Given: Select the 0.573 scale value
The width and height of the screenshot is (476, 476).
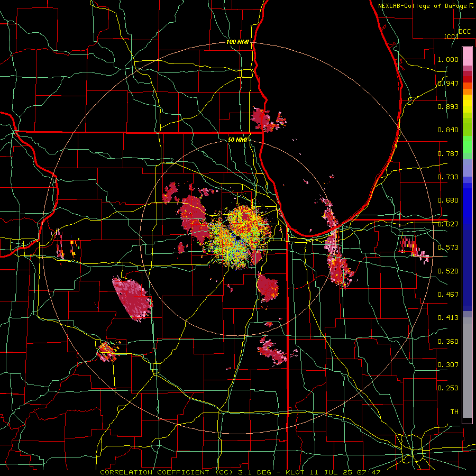Looking at the screenshot, I should coord(448,248).
